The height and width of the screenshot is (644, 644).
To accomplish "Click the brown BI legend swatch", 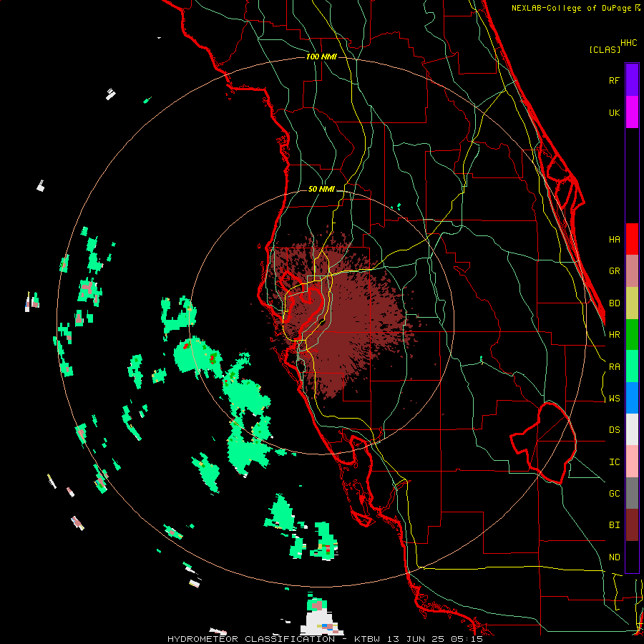I will [632, 525].
